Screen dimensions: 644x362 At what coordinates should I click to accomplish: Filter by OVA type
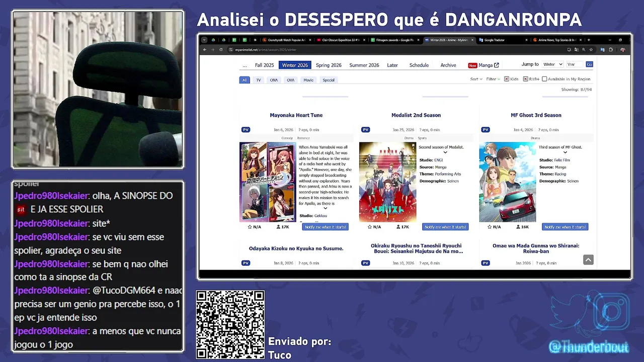click(x=291, y=80)
